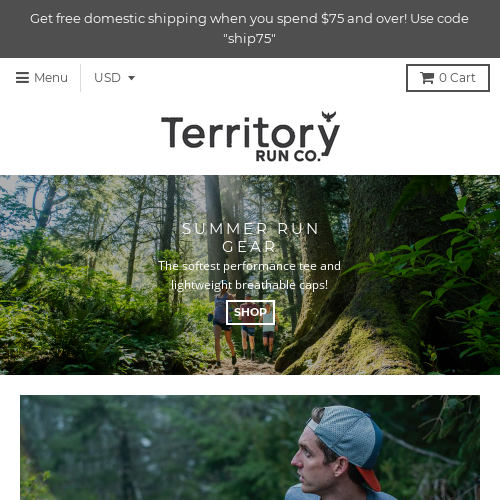Open the 0 Cart button

pos(448,78)
